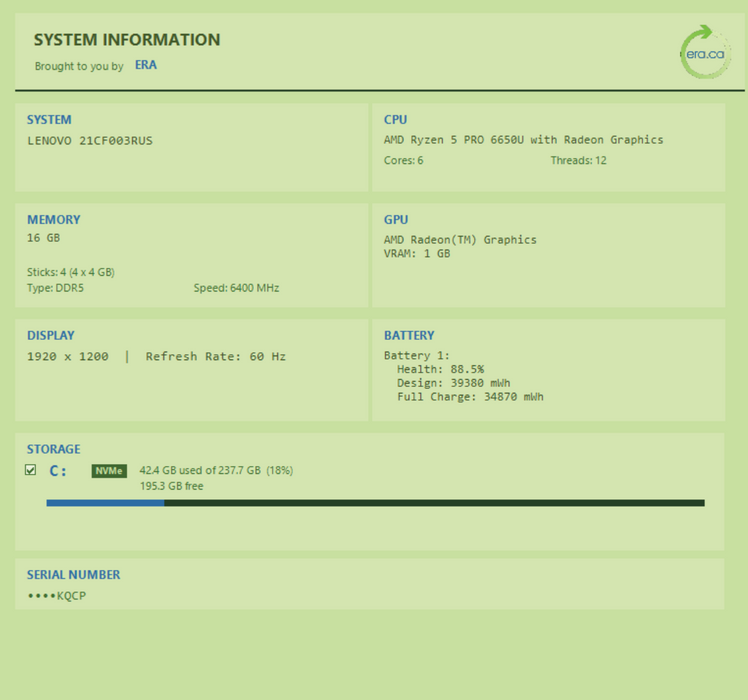Click the 195.3 GB free text
The image size is (748, 700).
pyautogui.click(x=172, y=486)
